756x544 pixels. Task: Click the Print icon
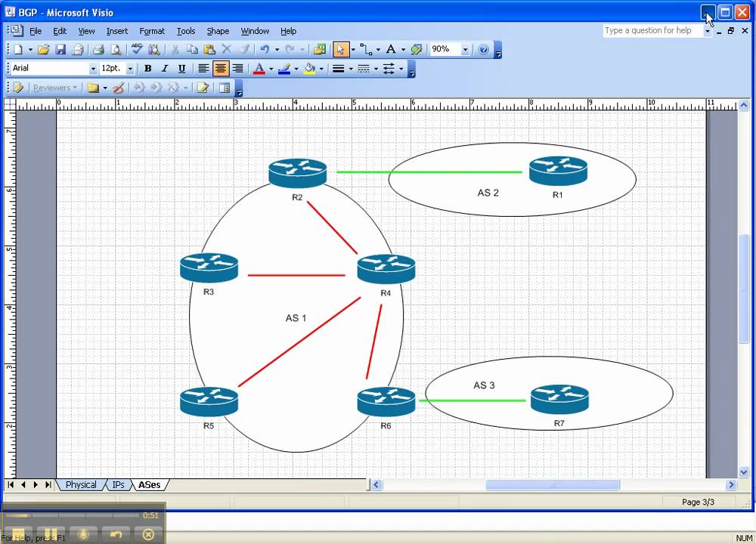pos(99,49)
